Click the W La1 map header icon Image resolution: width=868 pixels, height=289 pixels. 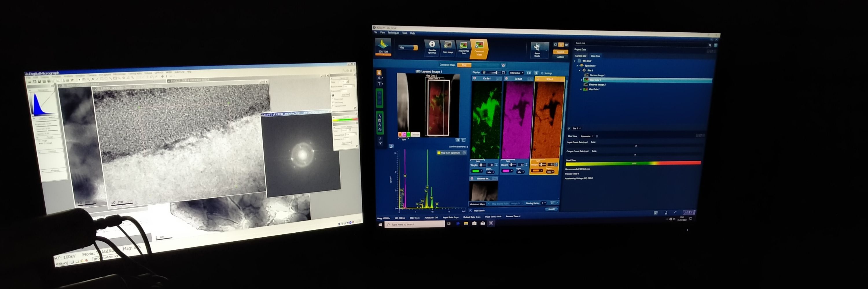click(538, 79)
